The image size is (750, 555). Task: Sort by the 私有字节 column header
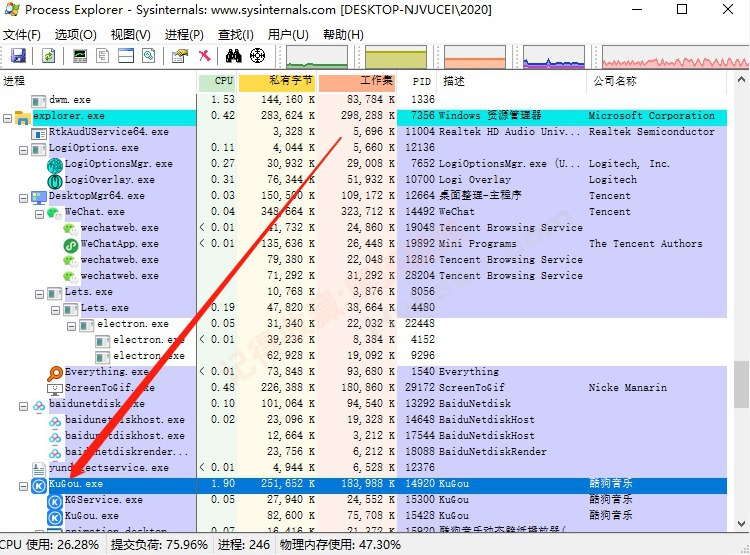click(277, 82)
